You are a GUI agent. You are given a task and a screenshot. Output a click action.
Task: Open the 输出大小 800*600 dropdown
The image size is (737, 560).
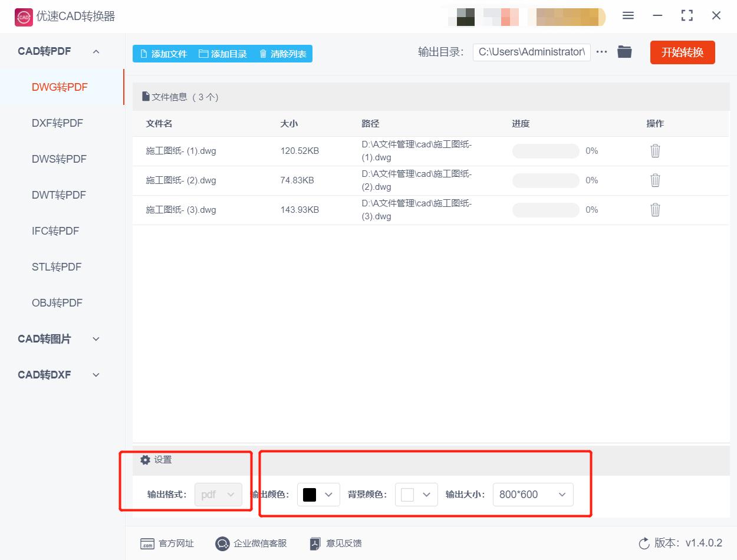532,495
